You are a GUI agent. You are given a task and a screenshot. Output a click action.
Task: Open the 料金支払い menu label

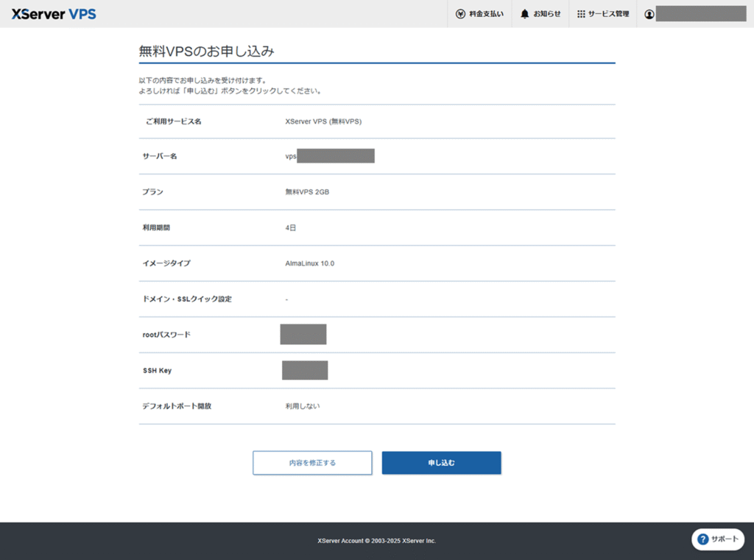(x=486, y=14)
